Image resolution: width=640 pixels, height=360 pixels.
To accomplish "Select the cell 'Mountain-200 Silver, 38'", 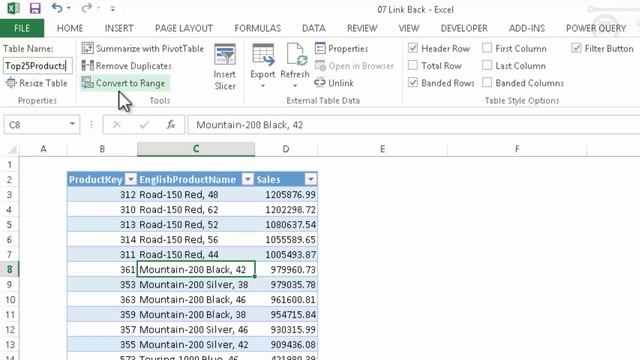I will (196, 284).
